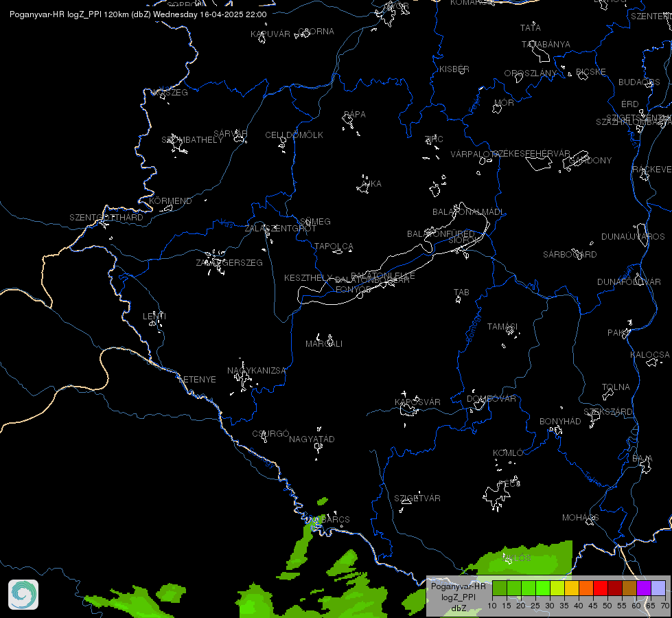Click the ÉRD city label
Screen dimensions: 672x618
pyautogui.click(x=630, y=104)
